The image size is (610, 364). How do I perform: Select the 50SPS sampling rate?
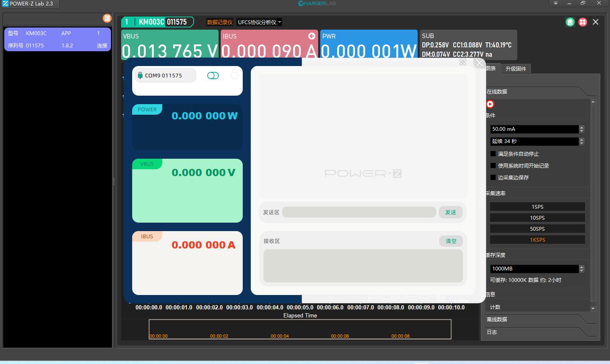click(x=537, y=229)
